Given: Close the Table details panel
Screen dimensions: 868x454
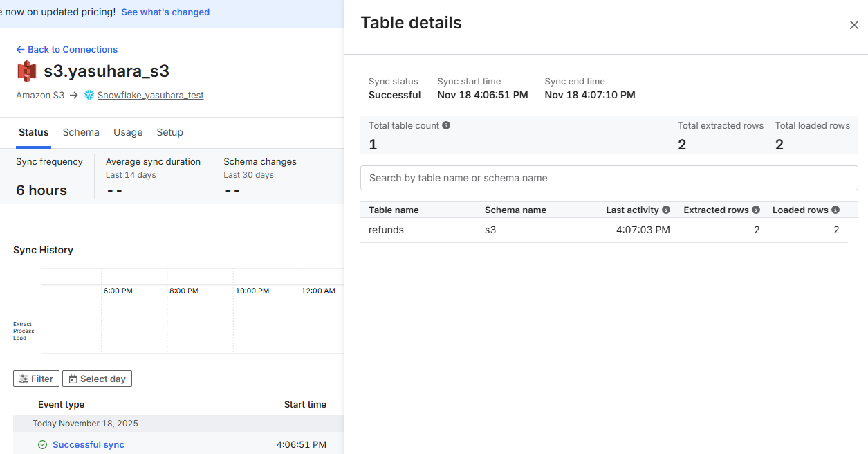Looking at the screenshot, I should (853, 25).
